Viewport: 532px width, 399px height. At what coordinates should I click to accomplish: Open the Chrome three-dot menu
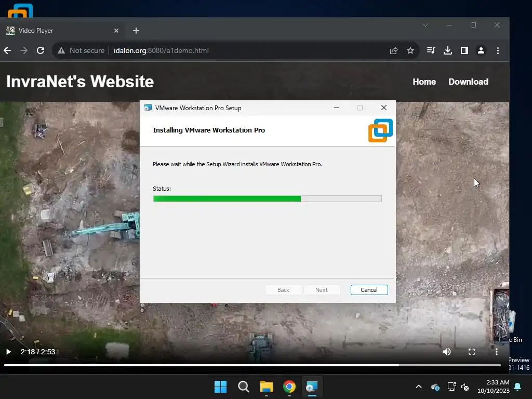498,50
